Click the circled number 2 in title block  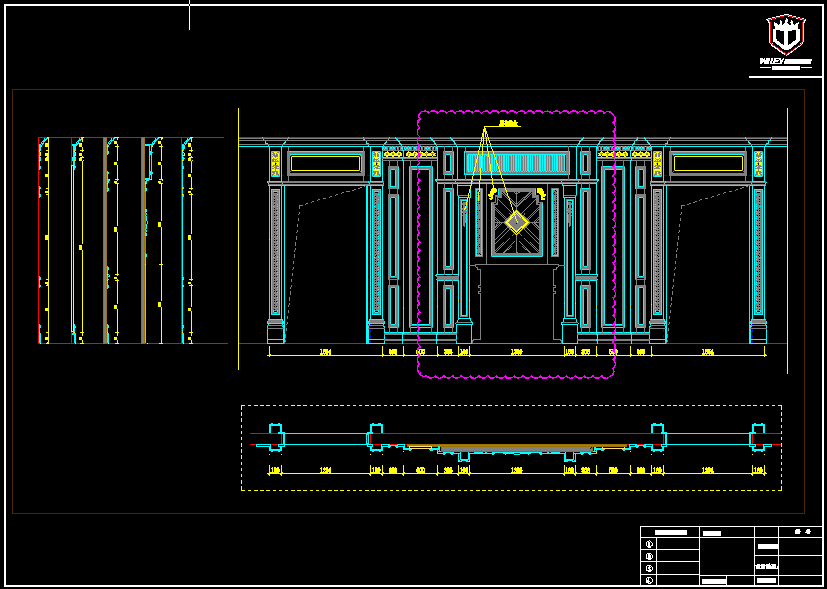pos(650,556)
